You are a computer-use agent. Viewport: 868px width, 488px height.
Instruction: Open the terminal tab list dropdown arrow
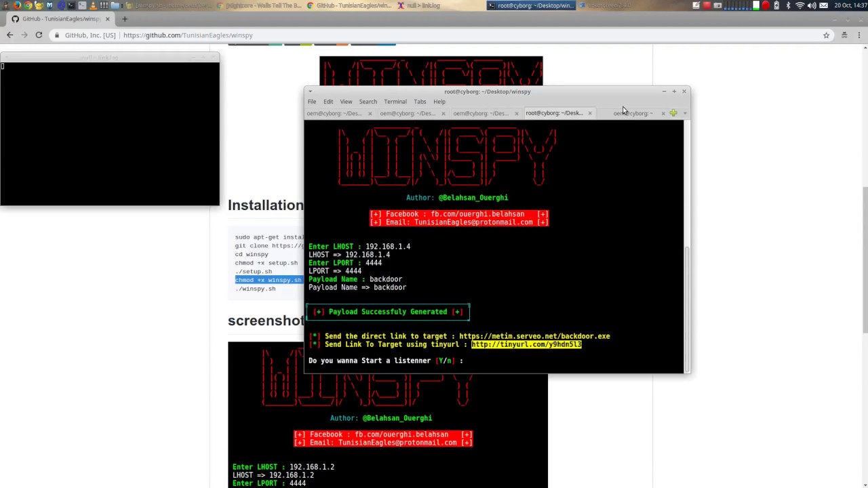click(685, 113)
